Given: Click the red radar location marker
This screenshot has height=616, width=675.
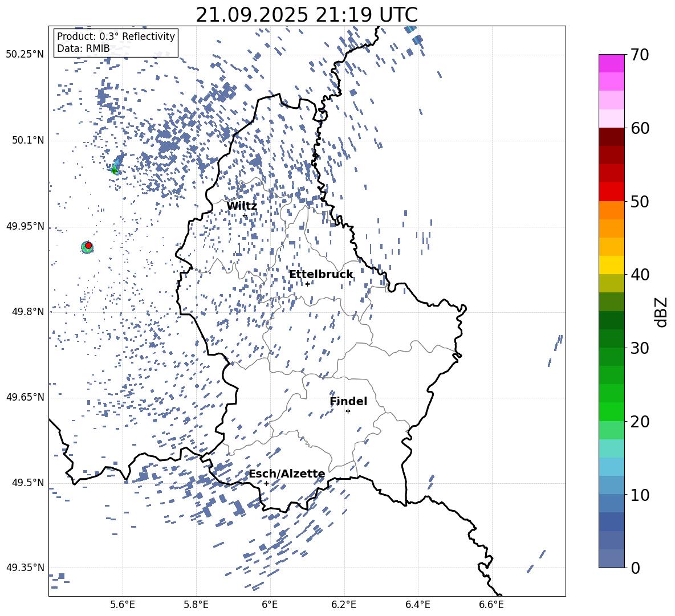Looking at the screenshot, I should click(x=88, y=246).
